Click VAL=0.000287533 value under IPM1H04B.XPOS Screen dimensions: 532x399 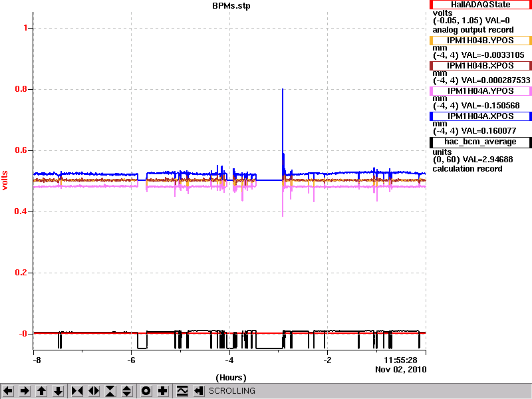click(495, 80)
